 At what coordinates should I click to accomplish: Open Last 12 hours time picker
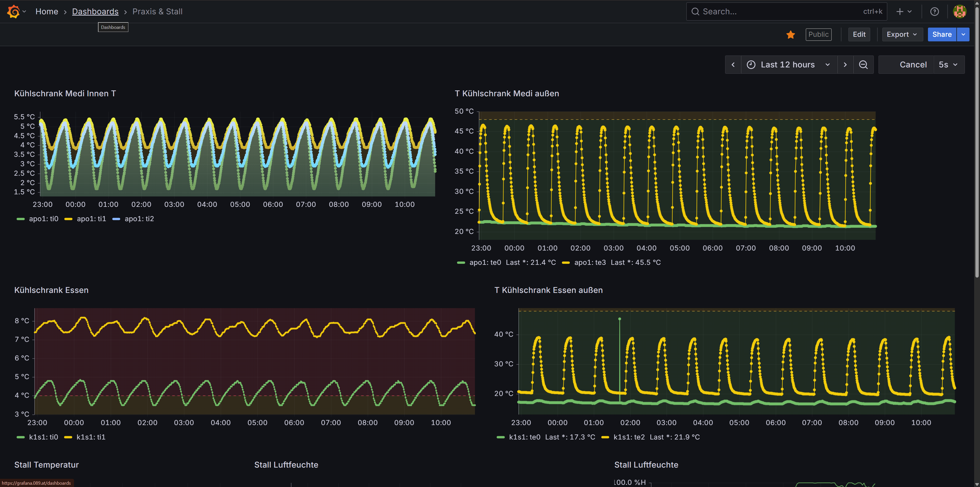[788, 65]
